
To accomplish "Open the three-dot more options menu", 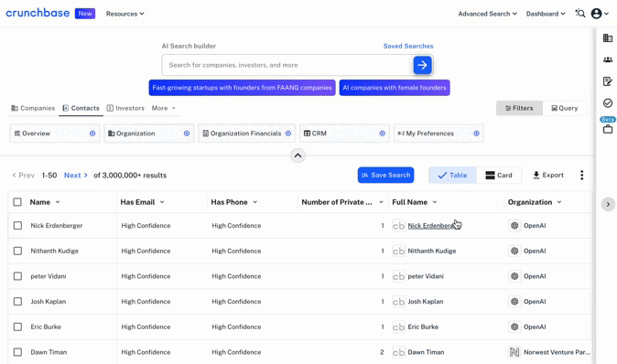I will coord(581,176).
